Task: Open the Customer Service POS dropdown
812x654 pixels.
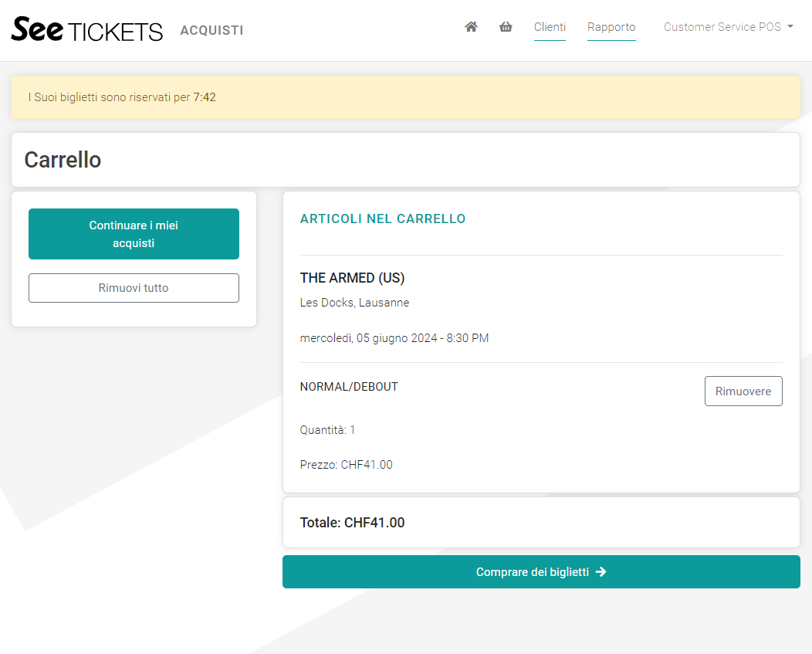Action: (x=722, y=27)
